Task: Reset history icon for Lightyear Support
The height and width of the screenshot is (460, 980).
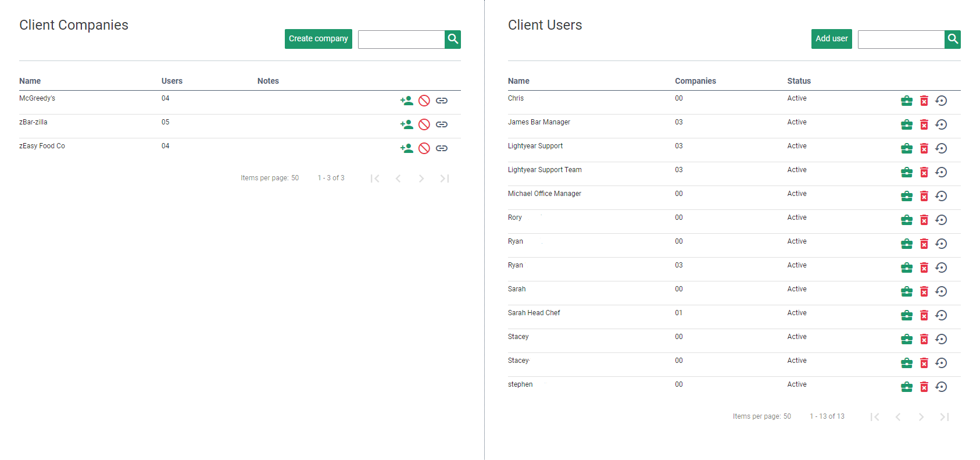Action: 941,148
